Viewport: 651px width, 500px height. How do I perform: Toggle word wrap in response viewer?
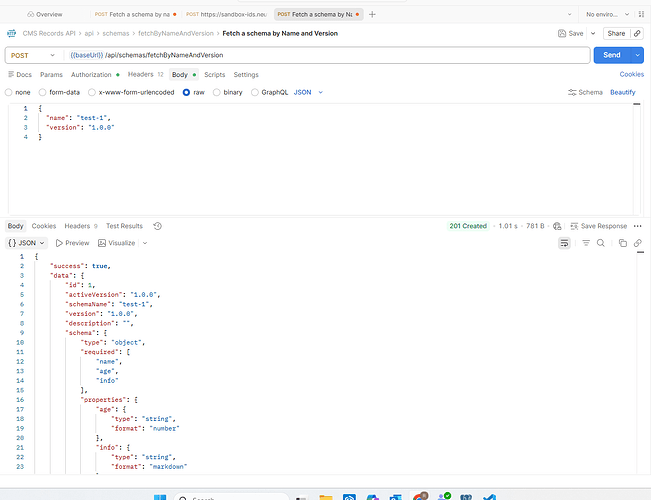click(x=564, y=243)
